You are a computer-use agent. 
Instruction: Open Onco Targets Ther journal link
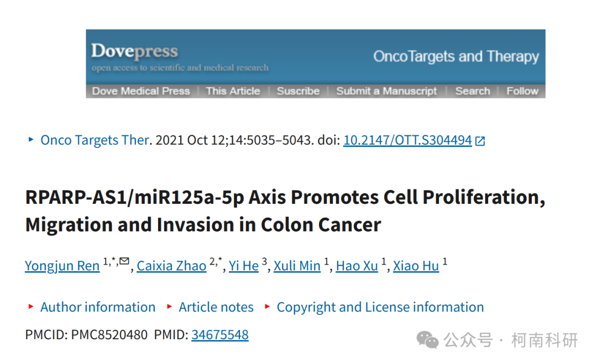95,140
